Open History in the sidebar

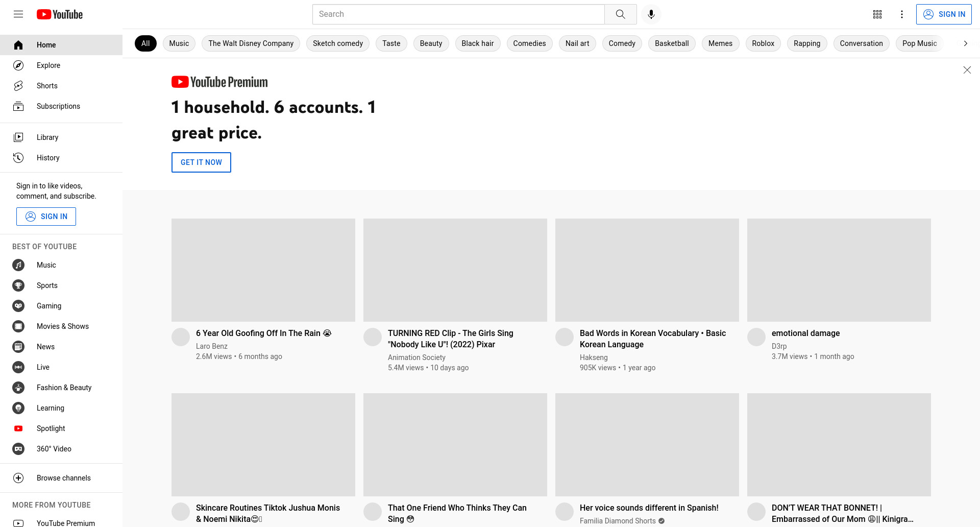click(61, 158)
